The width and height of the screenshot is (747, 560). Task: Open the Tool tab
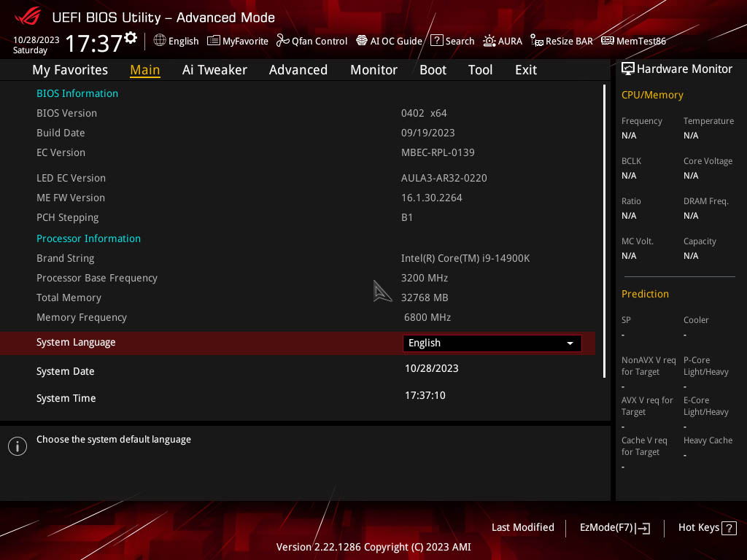point(480,70)
